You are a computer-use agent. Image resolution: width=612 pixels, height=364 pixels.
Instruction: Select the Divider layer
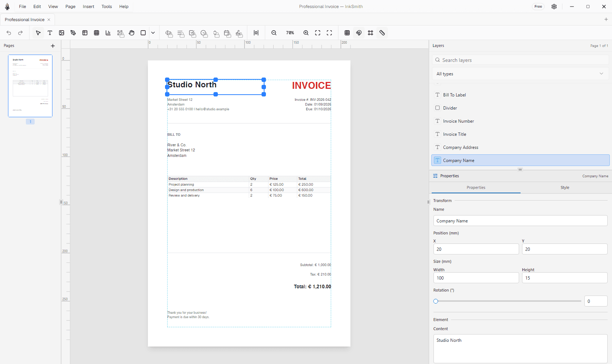pyautogui.click(x=520, y=108)
